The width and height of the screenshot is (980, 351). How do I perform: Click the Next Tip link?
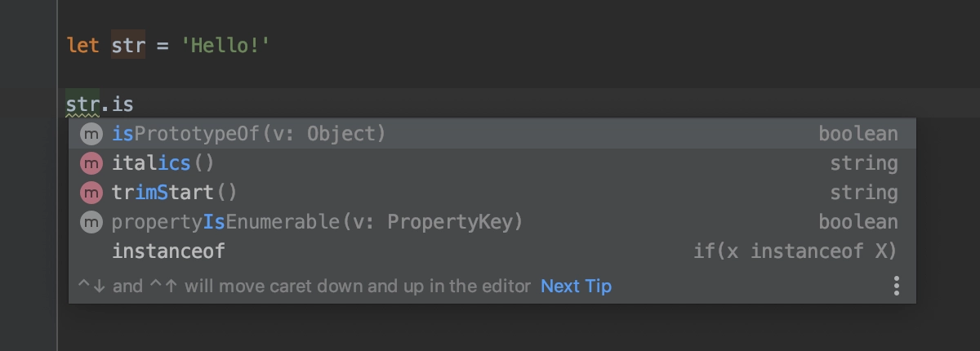[576, 287]
